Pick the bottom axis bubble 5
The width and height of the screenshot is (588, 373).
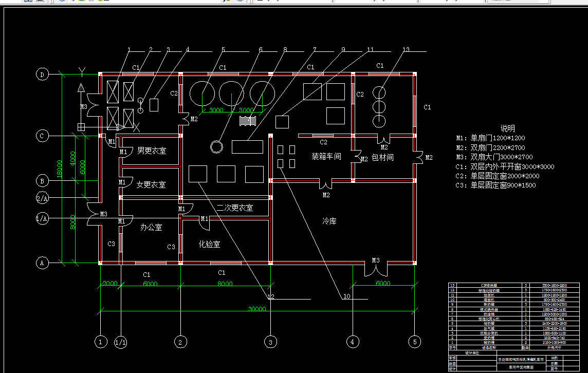[x=414, y=342]
